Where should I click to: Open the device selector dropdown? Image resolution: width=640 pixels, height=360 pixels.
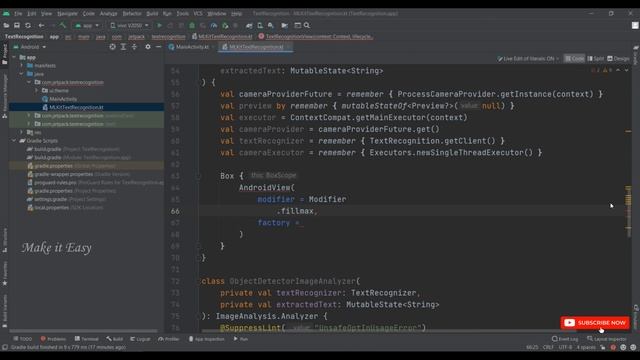click(x=129, y=25)
